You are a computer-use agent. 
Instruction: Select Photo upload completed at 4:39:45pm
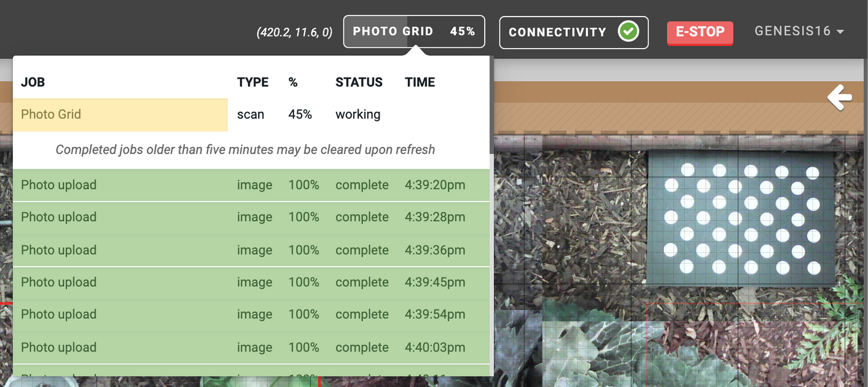point(246,282)
